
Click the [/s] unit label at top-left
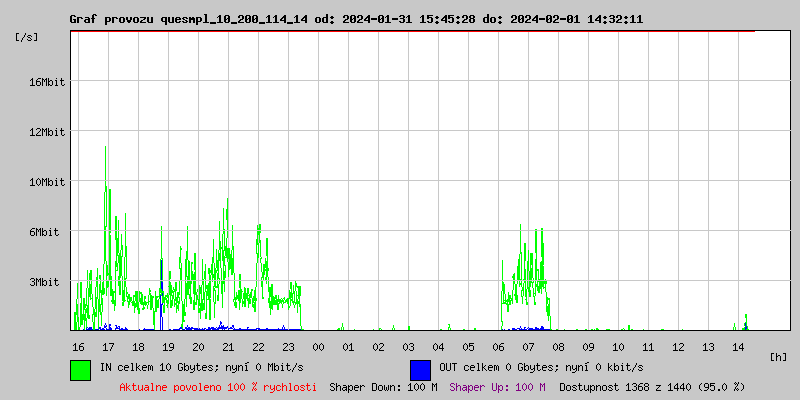(27, 37)
